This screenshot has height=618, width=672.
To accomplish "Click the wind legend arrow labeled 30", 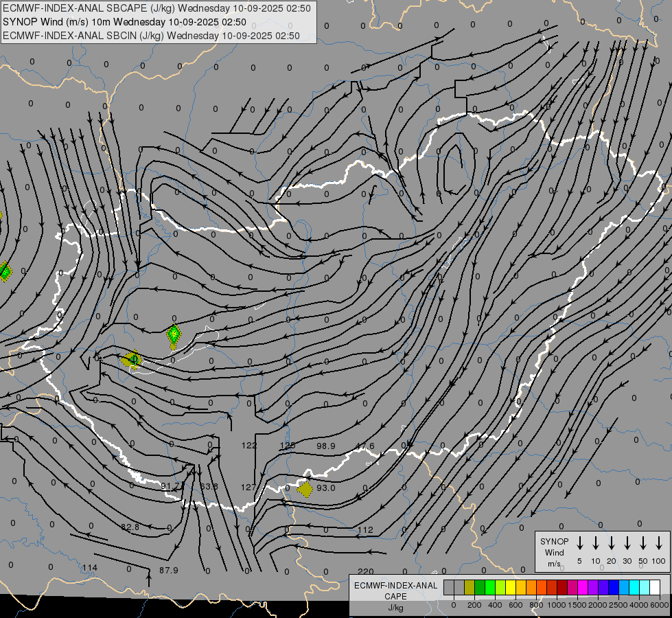I will coord(627,542).
